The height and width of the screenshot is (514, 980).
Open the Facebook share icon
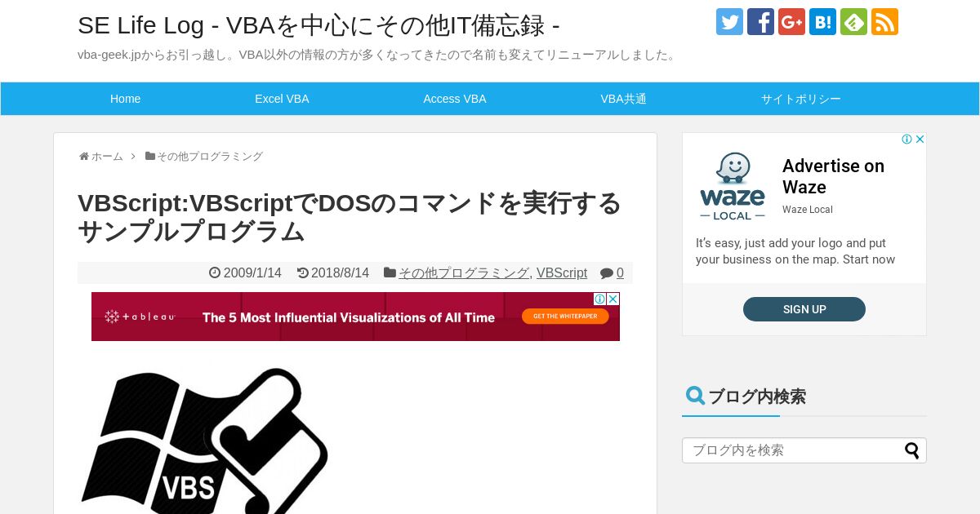point(760,22)
